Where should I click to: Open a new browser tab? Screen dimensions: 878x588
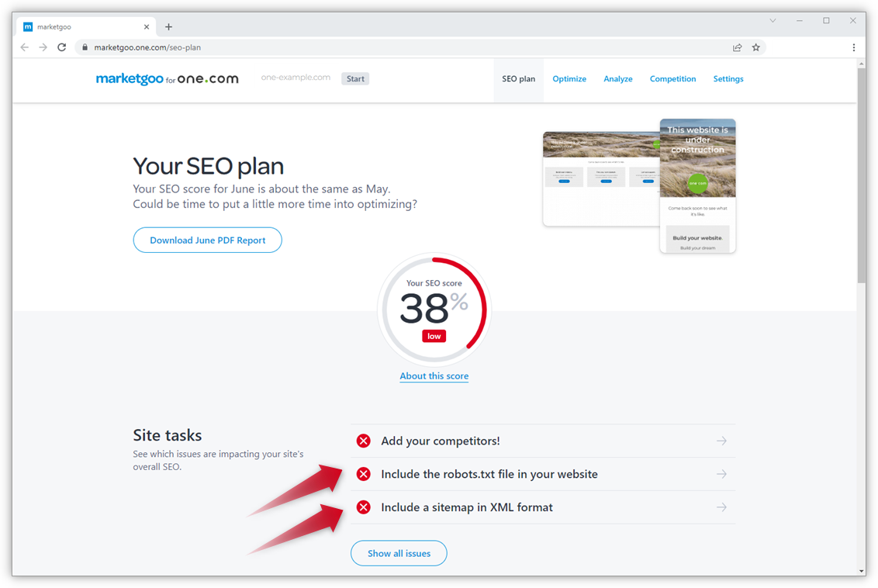point(168,26)
